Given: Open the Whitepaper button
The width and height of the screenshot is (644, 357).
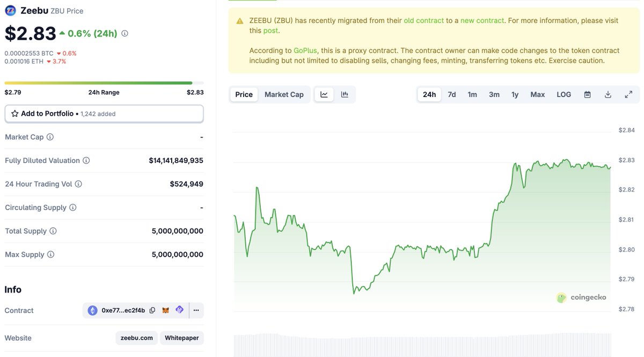Looking at the screenshot, I should [182, 338].
